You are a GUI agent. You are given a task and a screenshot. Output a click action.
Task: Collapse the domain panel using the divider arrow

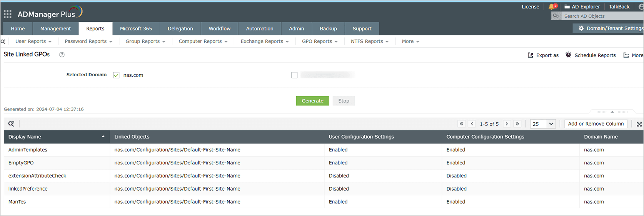612,112
